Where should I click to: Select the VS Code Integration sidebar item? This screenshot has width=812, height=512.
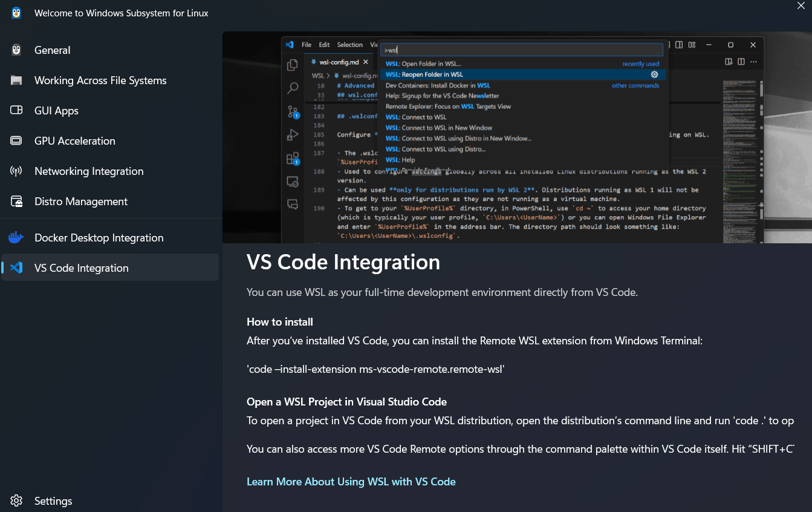(110, 267)
